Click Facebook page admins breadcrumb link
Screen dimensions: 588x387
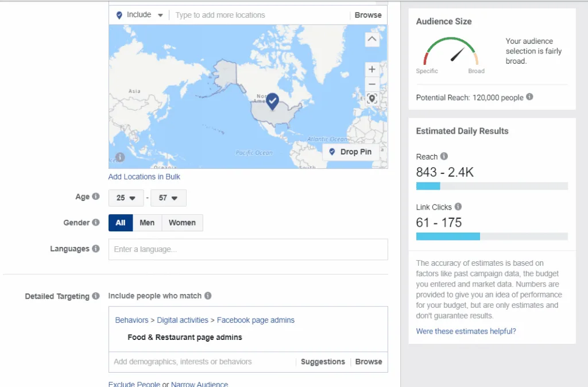click(x=256, y=320)
